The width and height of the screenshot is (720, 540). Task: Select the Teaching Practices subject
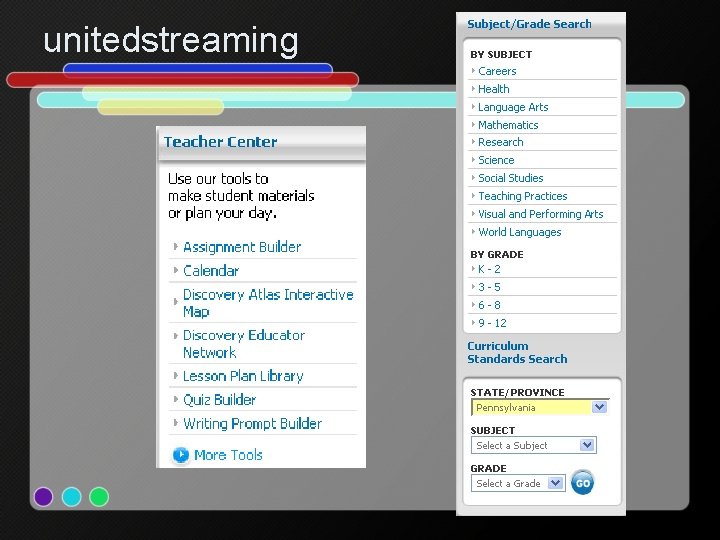tap(523, 196)
